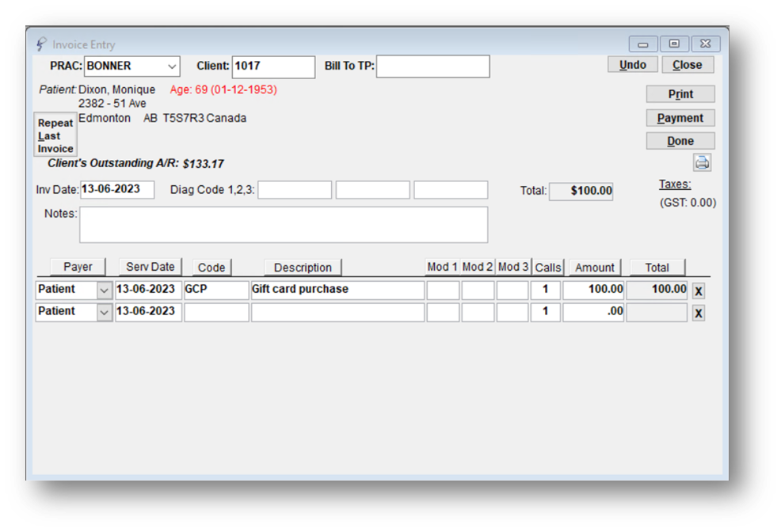Click Mod 2 field on the GCP line
781x532 pixels.
click(478, 290)
